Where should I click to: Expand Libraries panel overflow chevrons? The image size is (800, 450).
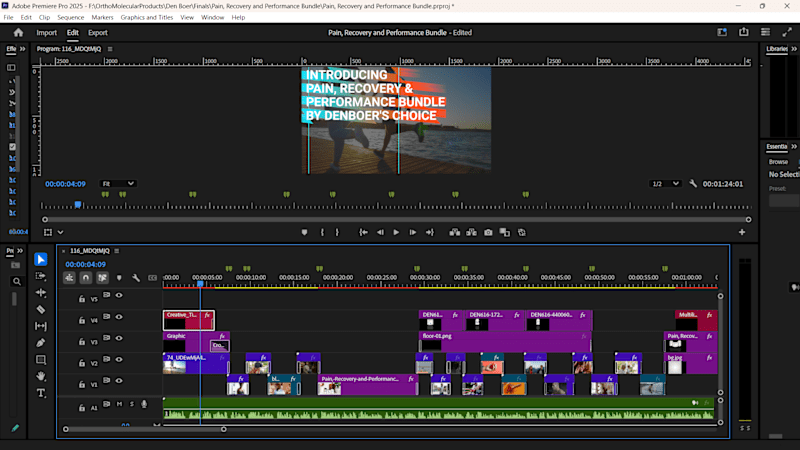coord(794,49)
